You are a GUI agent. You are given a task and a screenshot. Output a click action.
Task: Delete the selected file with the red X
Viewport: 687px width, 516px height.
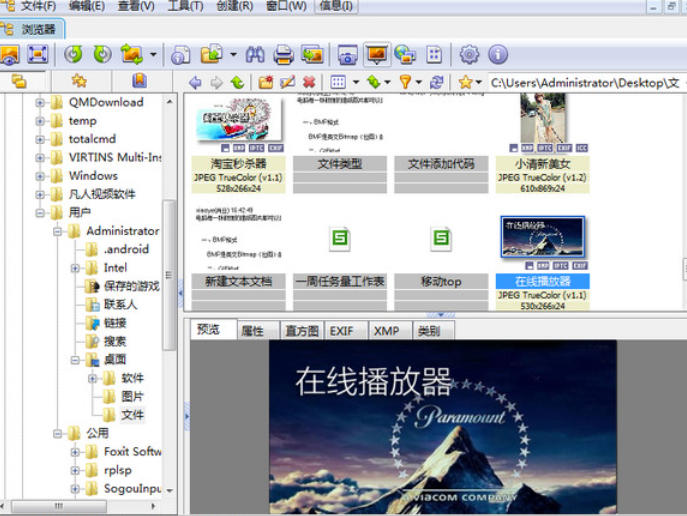tap(309, 82)
